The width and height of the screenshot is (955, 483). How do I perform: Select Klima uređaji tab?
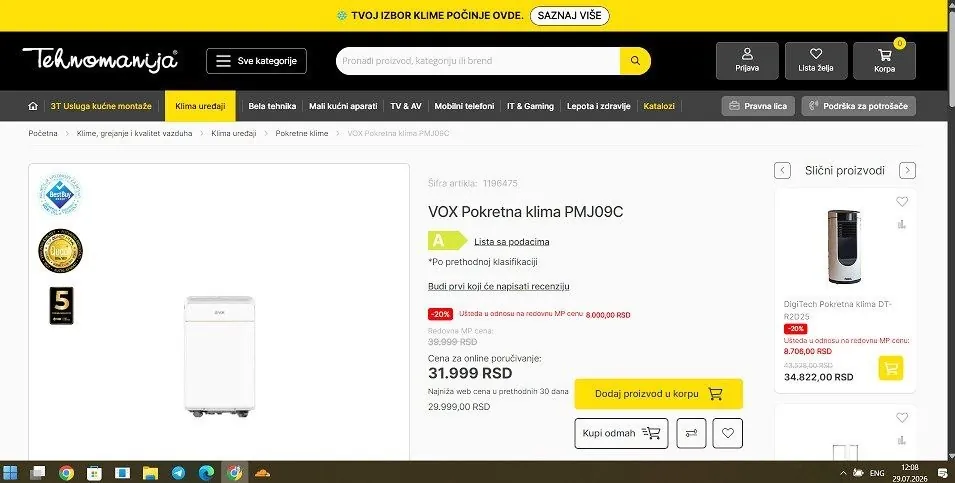coord(200,106)
